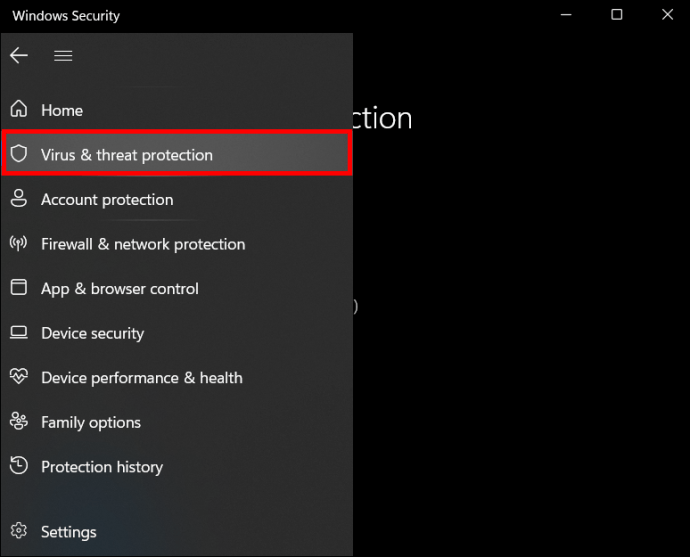Minimize the Windows Security window
Screen dimensions: 690x557
pyautogui.click(x=567, y=15)
